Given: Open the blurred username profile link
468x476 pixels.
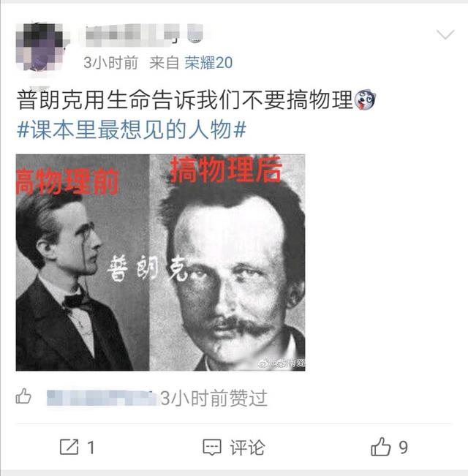Looking at the screenshot, I should (x=143, y=35).
